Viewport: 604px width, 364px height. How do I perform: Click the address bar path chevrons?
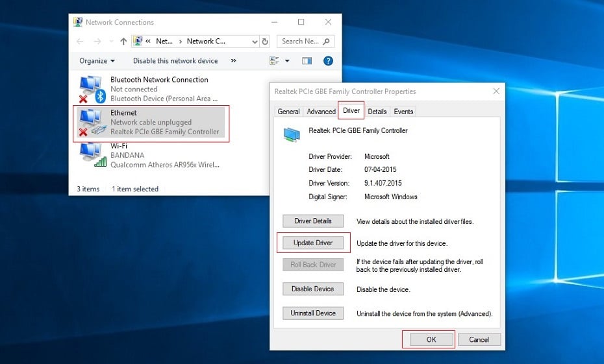pyautogui.click(x=148, y=41)
